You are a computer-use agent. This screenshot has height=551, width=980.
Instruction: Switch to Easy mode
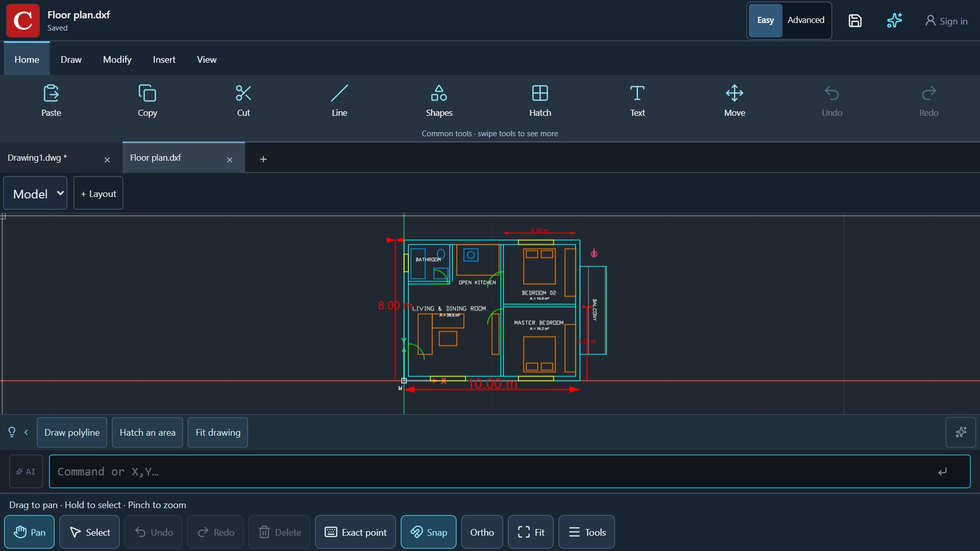765,20
